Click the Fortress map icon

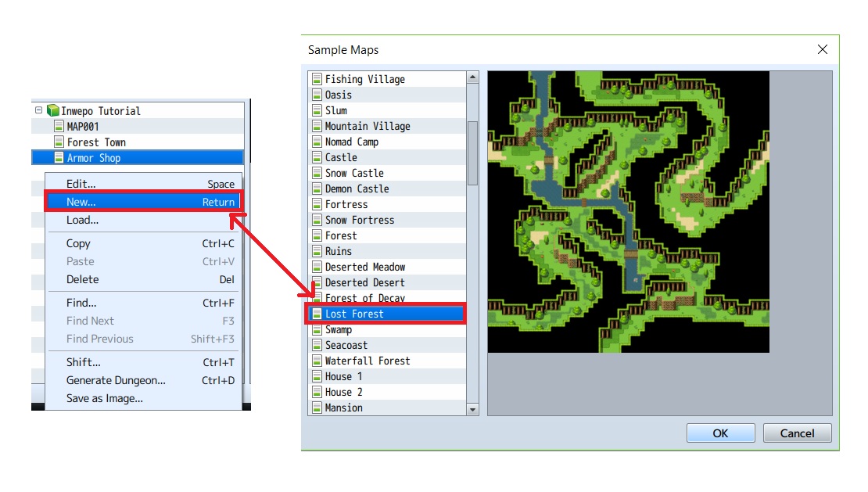tap(317, 204)
